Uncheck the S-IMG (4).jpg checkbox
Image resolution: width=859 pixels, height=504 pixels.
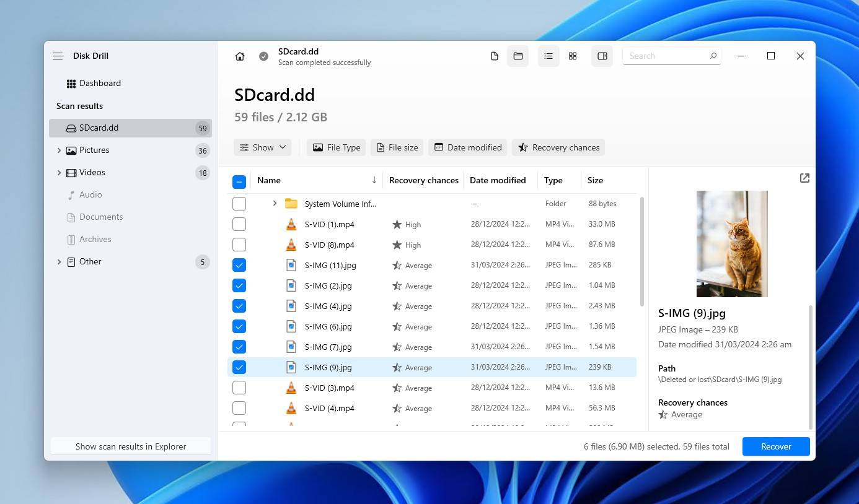point(239,306)
